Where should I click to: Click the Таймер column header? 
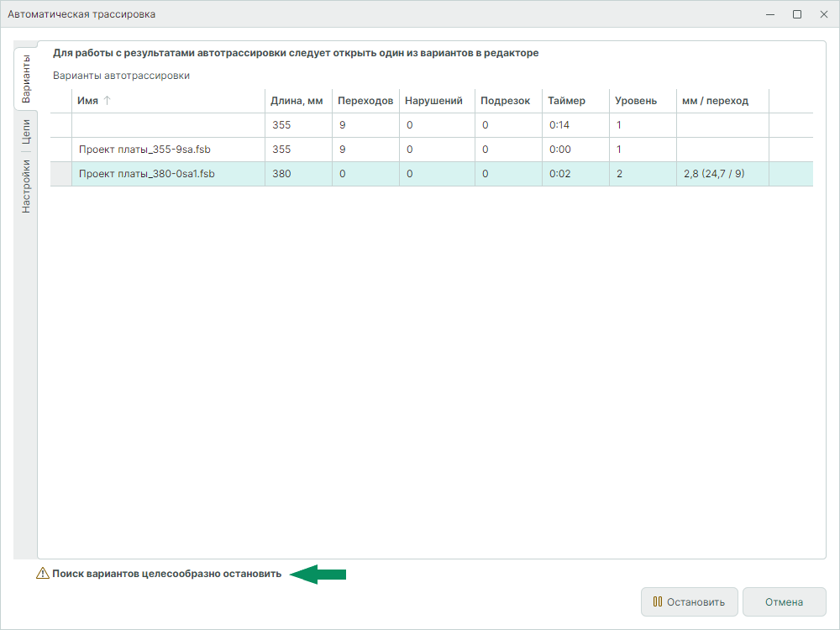tap(566, 101)
